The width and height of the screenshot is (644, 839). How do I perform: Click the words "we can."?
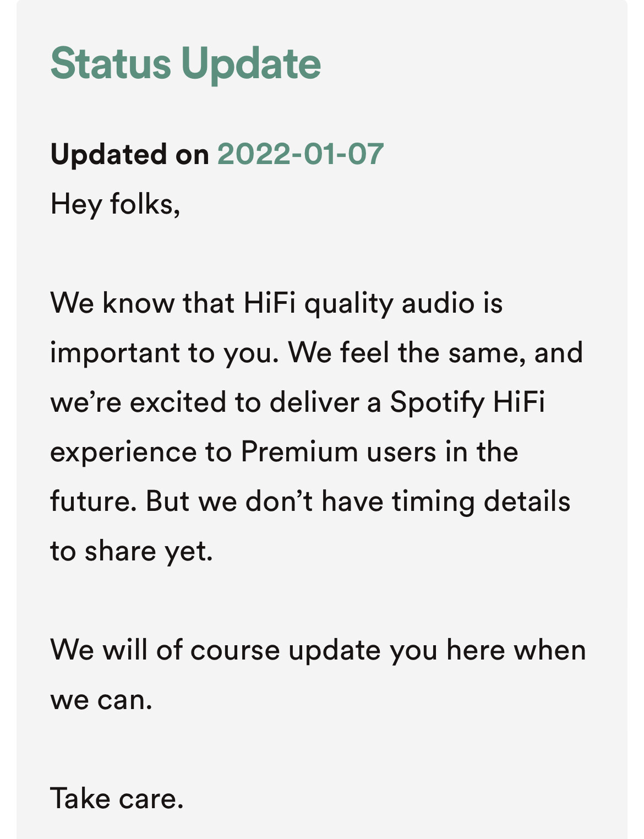click(x=101, y=700)
